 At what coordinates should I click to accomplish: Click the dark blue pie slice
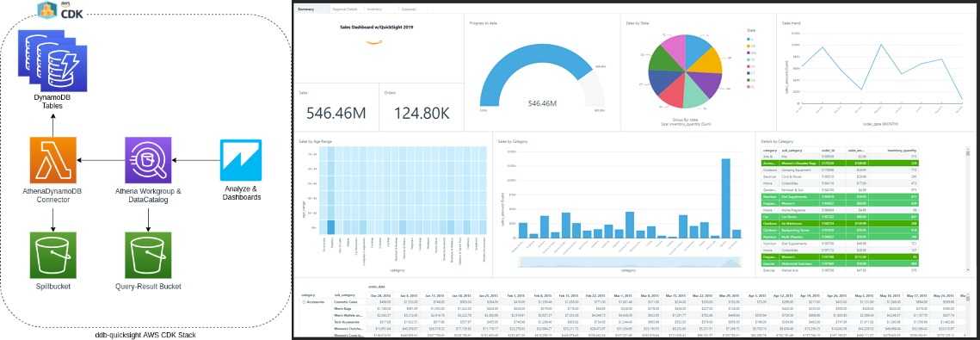662,81
